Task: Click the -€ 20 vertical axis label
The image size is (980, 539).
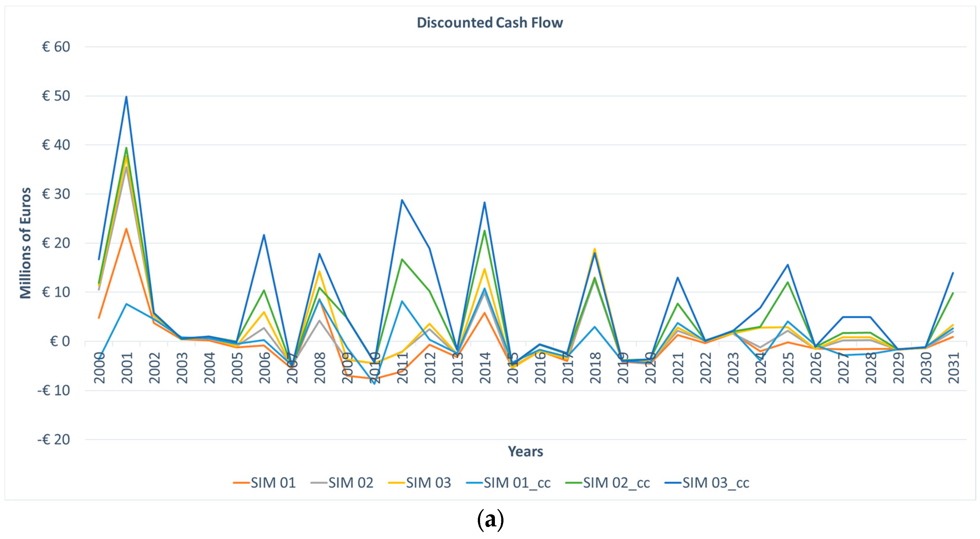Action: [54, 440]
